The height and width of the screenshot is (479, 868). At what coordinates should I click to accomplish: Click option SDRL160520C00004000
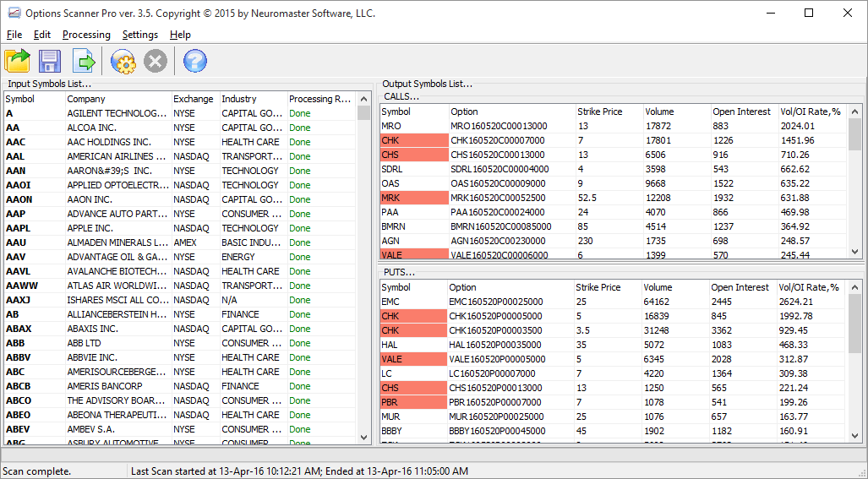tap(511, 169)
